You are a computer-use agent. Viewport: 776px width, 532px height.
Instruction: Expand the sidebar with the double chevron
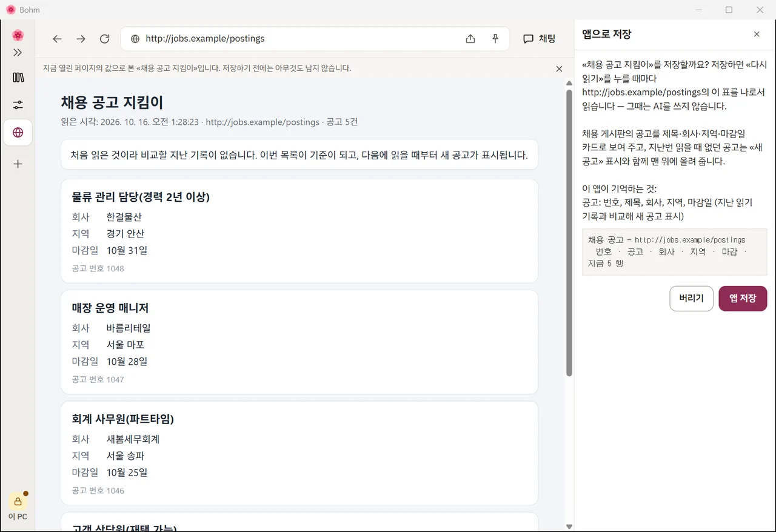[x=18, y=53]
